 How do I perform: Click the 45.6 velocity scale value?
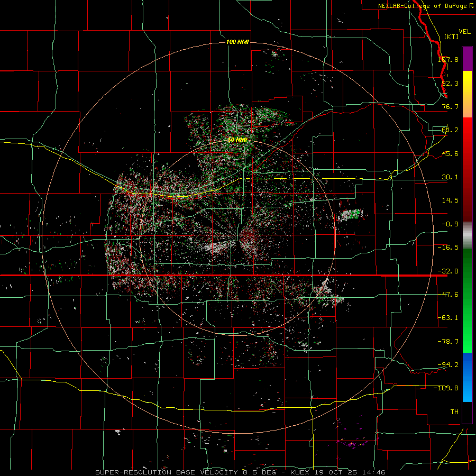pyautogui.click(x=450, y=153)
